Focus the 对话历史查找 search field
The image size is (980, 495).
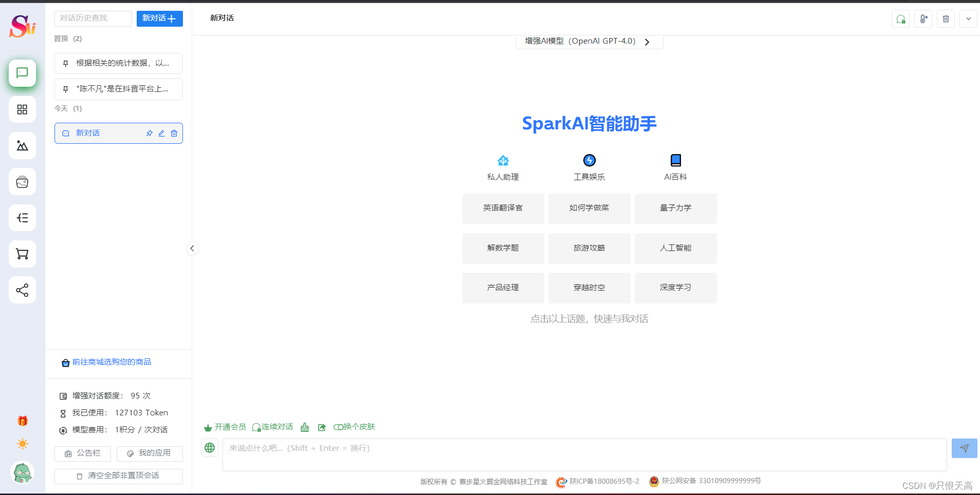(93, 18)
